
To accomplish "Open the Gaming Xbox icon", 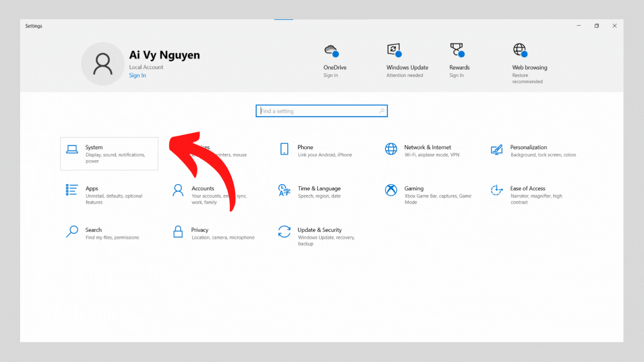I will click(391, 190).
